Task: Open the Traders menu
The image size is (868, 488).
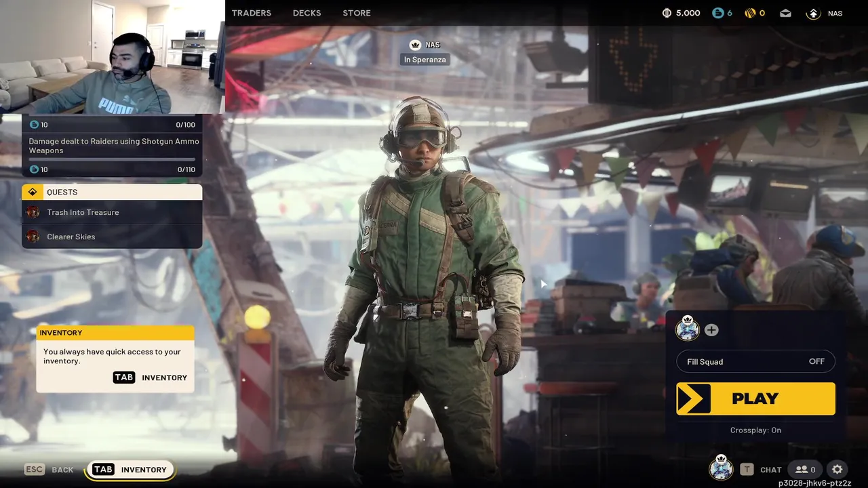Action: [x=251, y=13]
